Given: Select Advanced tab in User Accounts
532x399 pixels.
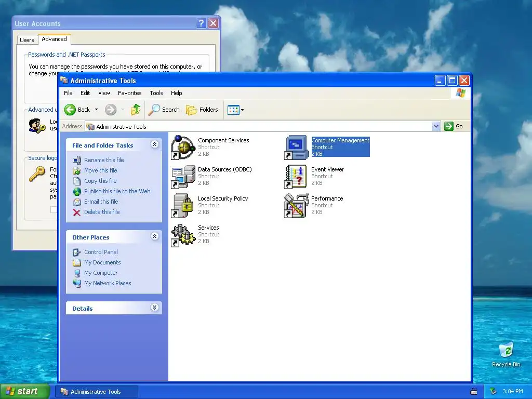Looking at the screenshot, I should (54, 39).
